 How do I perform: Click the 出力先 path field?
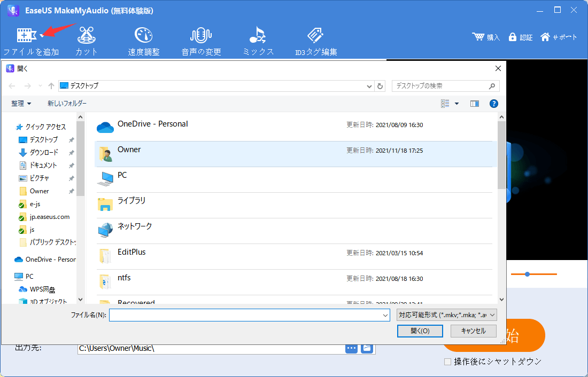(x=211, y=349)
